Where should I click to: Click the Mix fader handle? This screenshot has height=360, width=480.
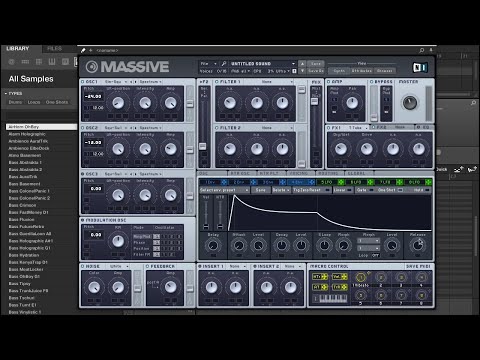pos(314,101)
